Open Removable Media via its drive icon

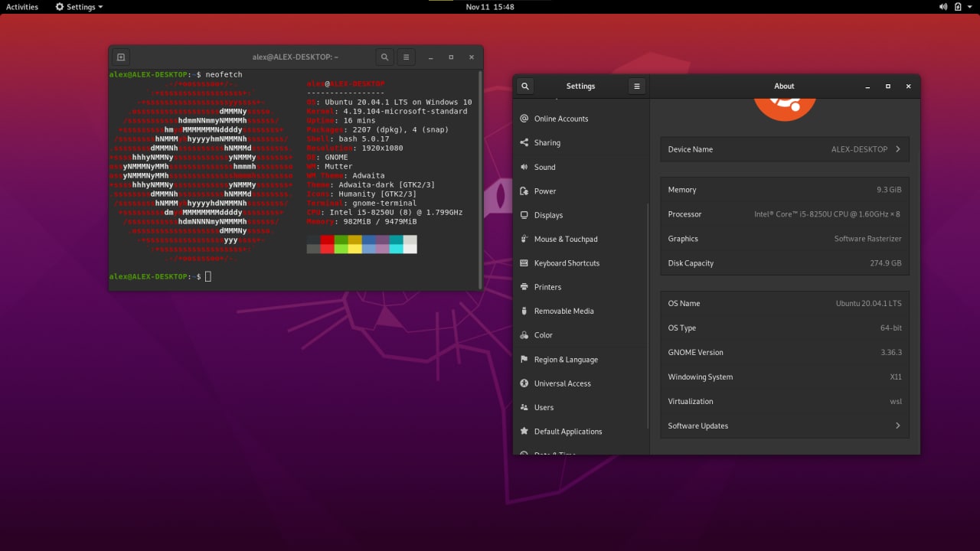tap(524, 311)
